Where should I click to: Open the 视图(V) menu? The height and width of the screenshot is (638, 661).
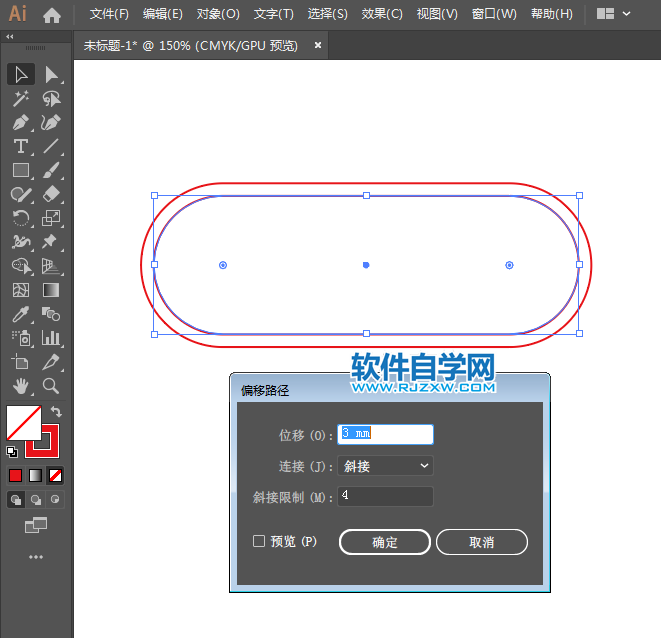(x=437, y=14)
